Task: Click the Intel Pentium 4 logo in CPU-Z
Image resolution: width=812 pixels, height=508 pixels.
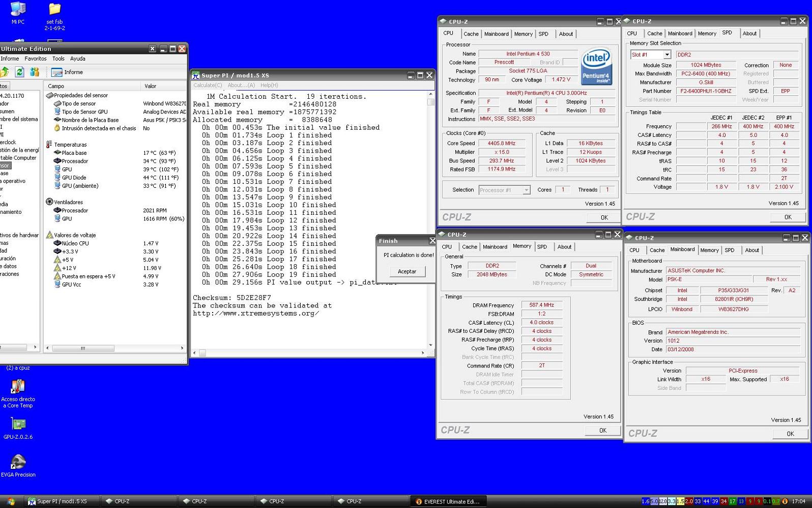Action: 596,67
